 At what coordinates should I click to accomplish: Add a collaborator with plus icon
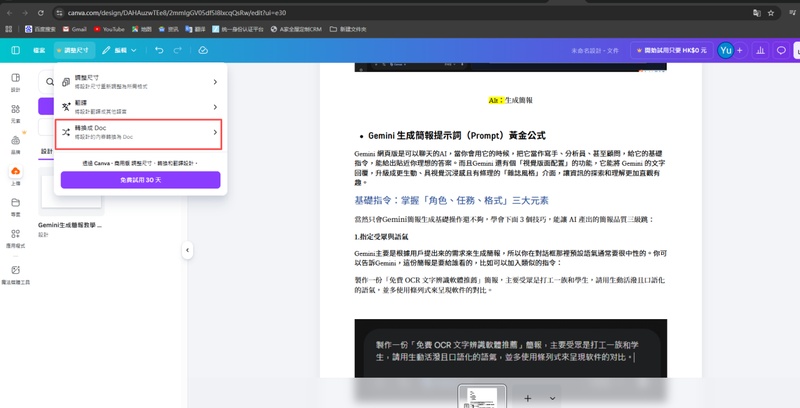point(740,50)
